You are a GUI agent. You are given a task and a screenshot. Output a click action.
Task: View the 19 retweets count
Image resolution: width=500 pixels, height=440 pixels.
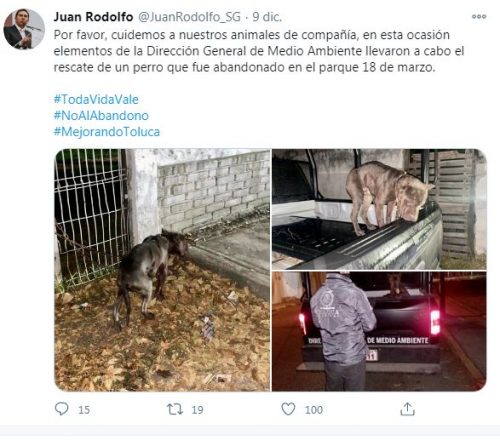point(197,410)
